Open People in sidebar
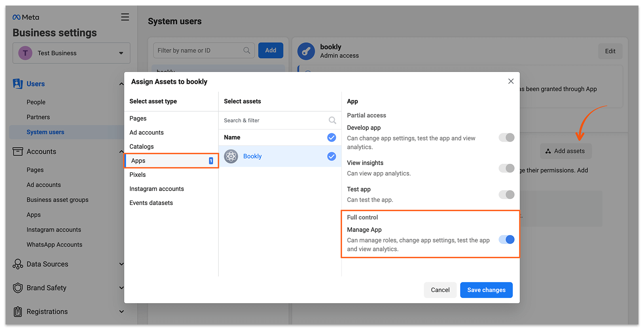 tap(36, 102)
